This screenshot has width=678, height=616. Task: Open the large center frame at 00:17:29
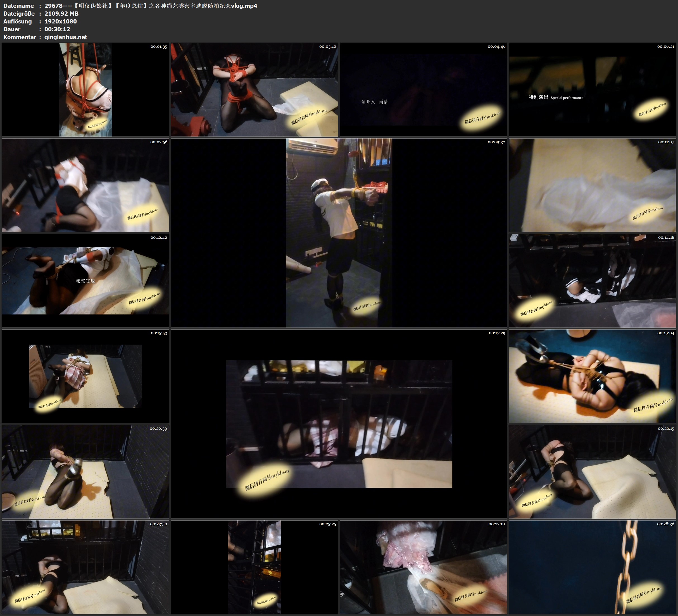click(339, 424)
